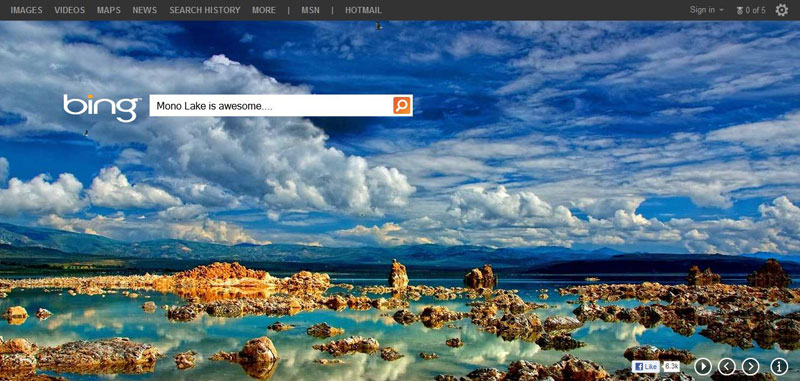
Task: Go to previous homepage image
Action: (x=727, y=366)
